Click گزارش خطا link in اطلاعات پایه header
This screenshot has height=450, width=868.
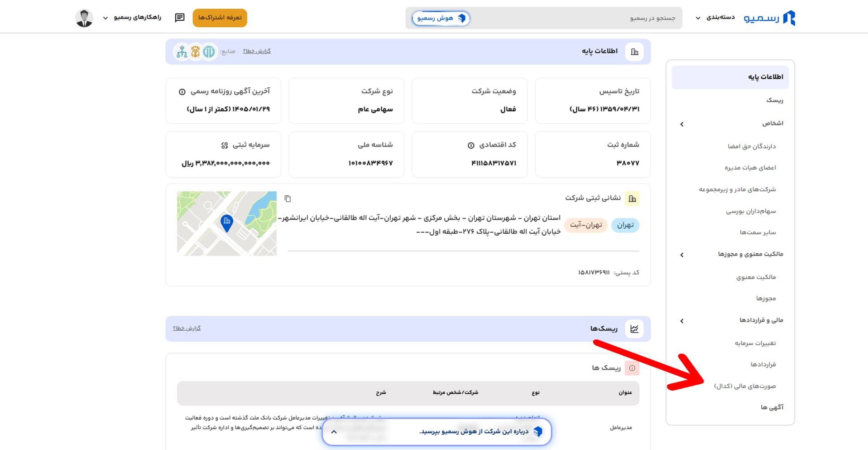(x=257, y=51)
